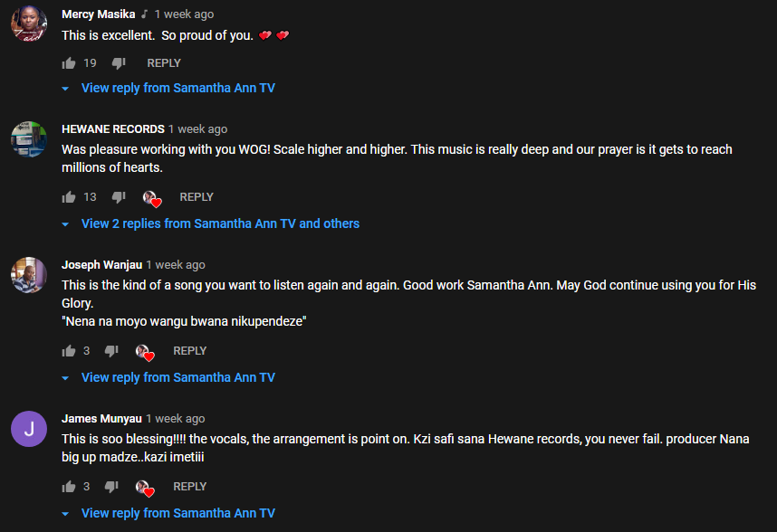The image size is (777, 532).
Task: Like James Munyau's comment
Action: pyautogui.click(x=69, y=487)
